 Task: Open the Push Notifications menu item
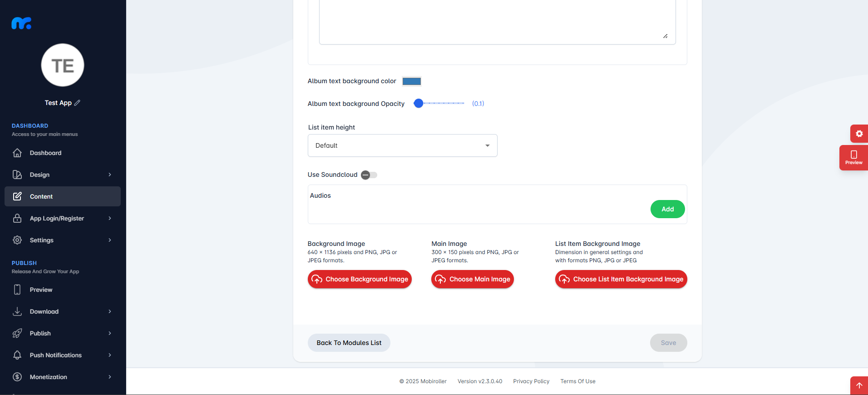pyautogui.click(x=63, y=355)
